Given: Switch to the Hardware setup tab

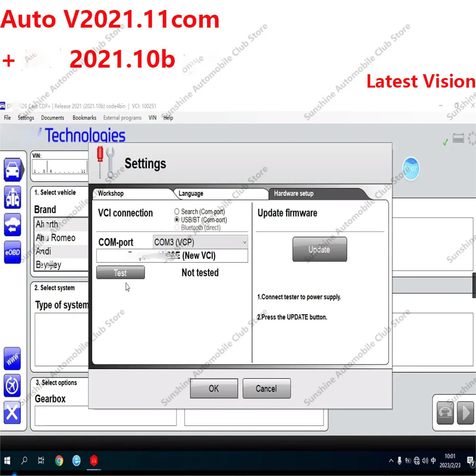Looking at the screenshot, I should [317, 193].
